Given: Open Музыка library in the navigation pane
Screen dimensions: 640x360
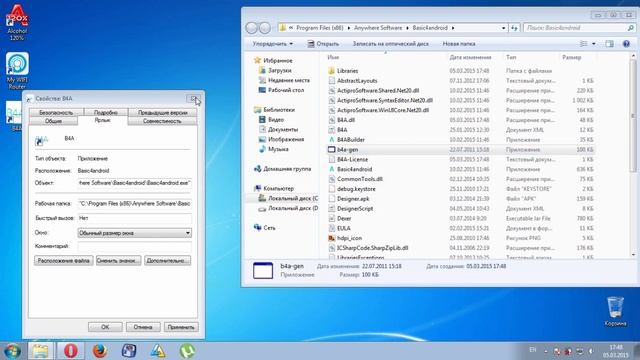Looking at the screenshot, I should click(278, 149).
